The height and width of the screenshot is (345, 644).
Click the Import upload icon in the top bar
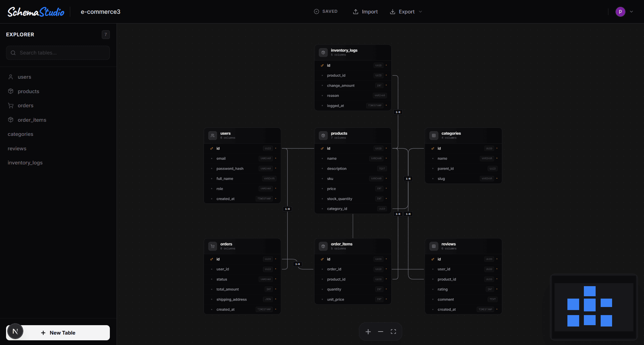coord(355,11)
